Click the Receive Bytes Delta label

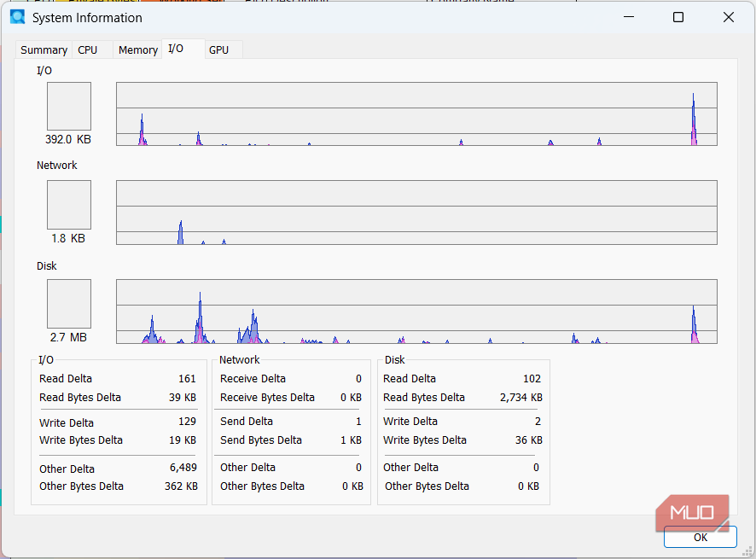point(267,398)
